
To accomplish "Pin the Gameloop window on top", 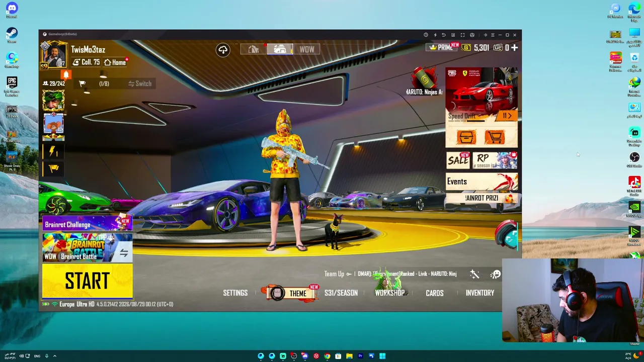I will 485,35.
